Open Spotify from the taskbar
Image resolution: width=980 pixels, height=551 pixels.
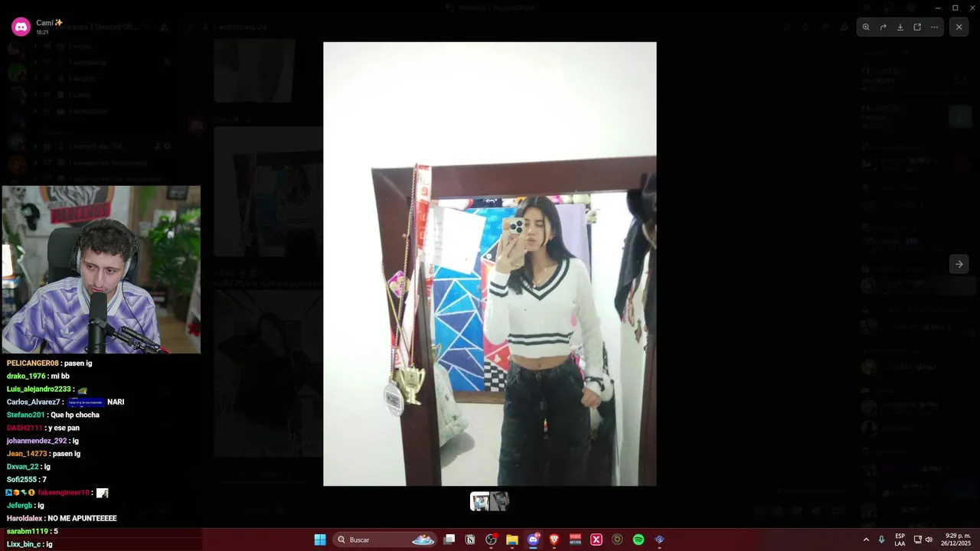639,540
